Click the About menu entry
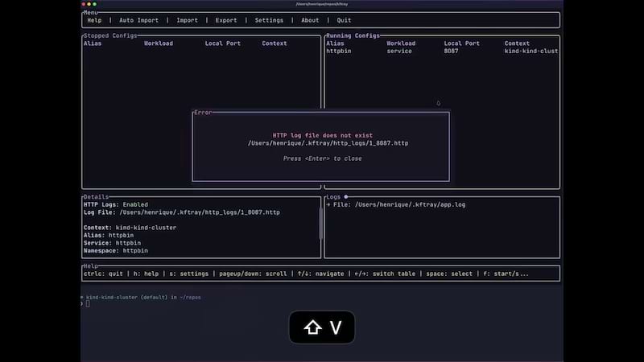This screenshot has height=362, width=644. (x=310, y=20)
